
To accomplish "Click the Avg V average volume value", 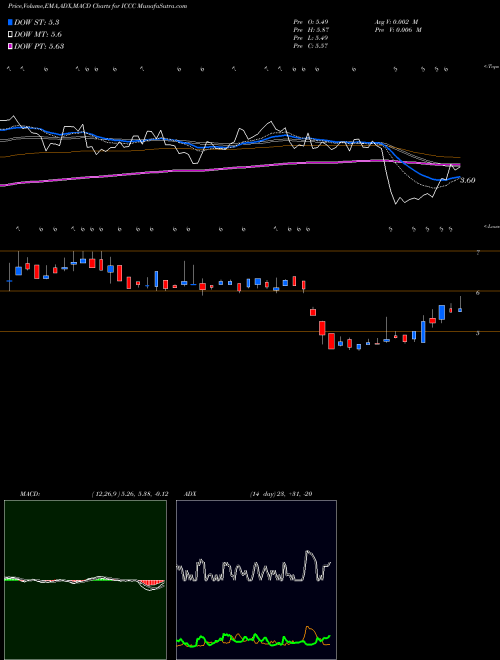I will pyautogui.click(x=396, y=22).
